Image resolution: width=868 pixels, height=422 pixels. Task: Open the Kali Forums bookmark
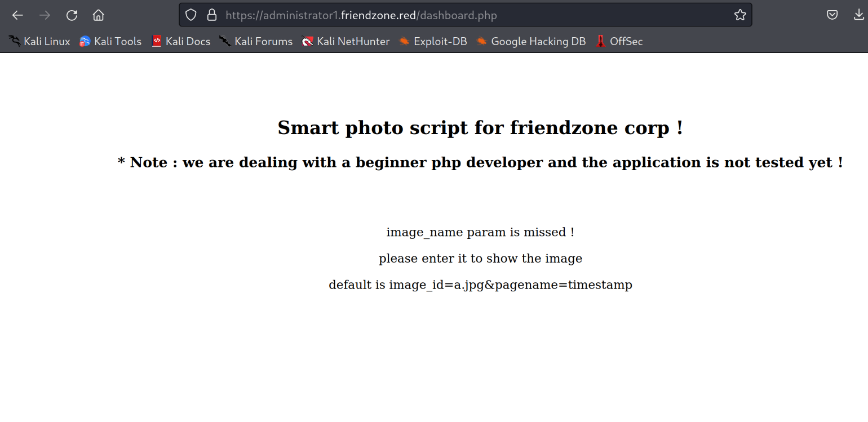pos(256,41)
